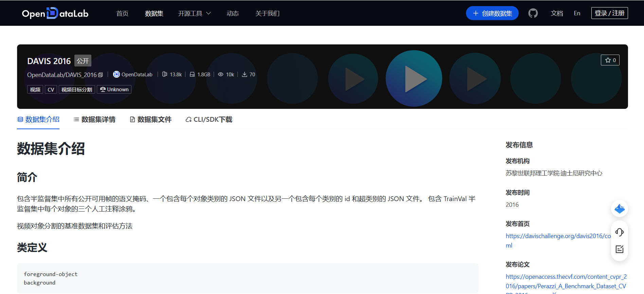
Task: Open the headset customer support icon
Action: 620,232
